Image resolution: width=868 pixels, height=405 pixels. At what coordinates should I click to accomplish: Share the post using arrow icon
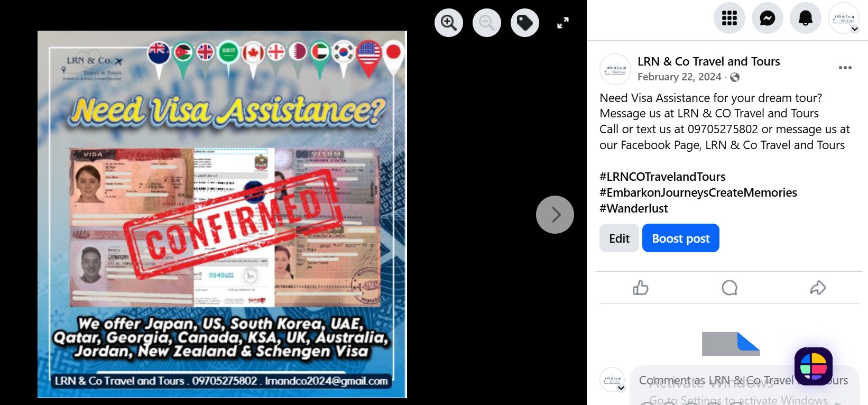[818, 288]
